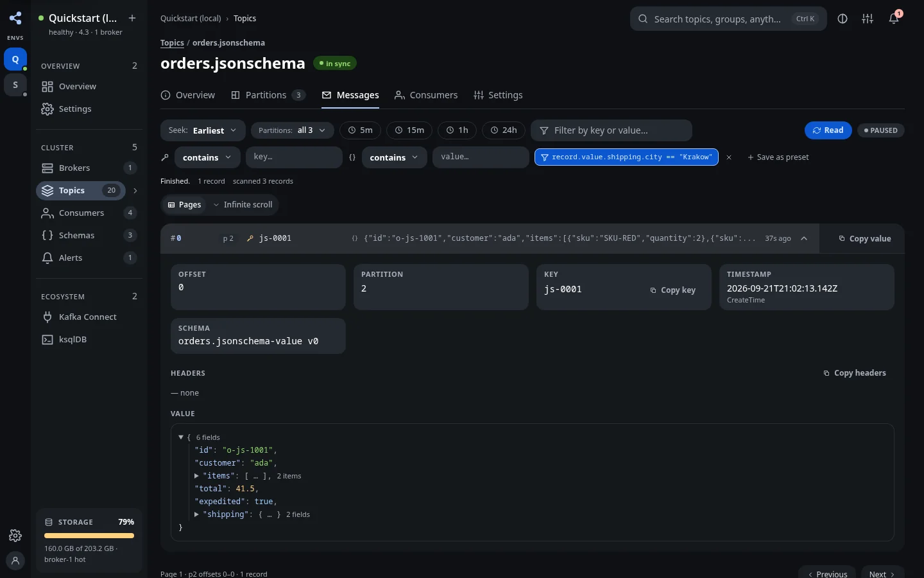This screenshot has width=924, height=578.
Task: Click Copy key
Action: tap(672, 290)
